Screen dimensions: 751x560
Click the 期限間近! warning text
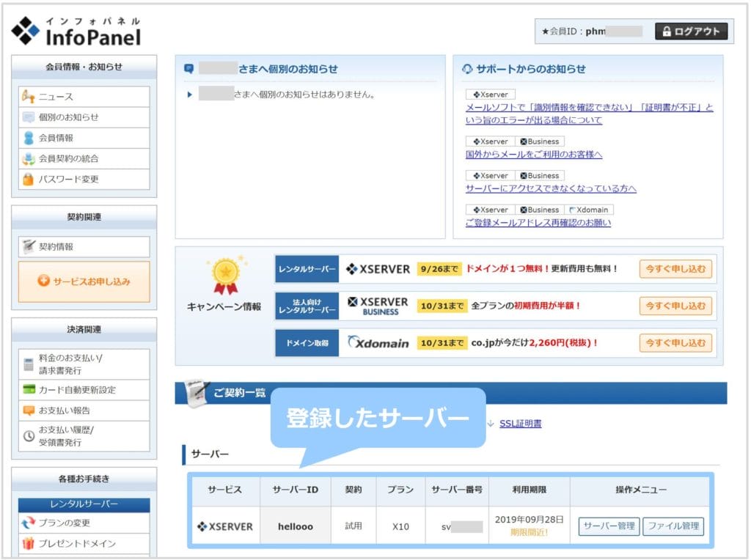529,532
